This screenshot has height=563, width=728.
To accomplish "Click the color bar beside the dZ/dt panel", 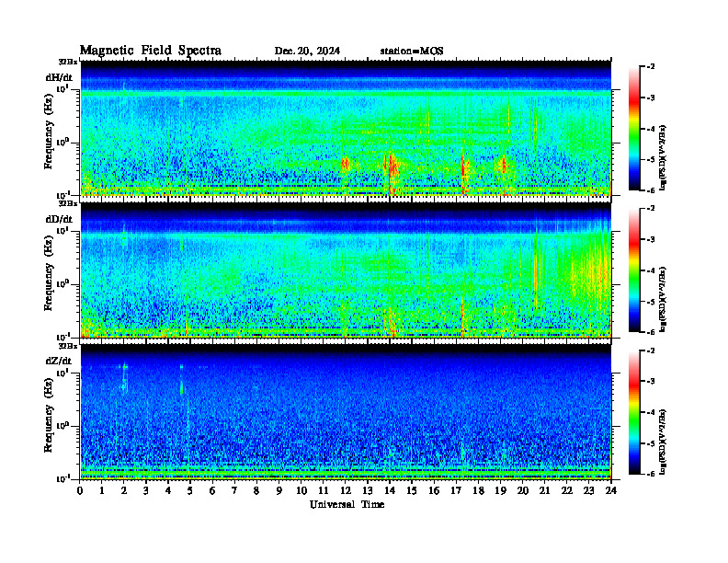I will tap(634, 411).
